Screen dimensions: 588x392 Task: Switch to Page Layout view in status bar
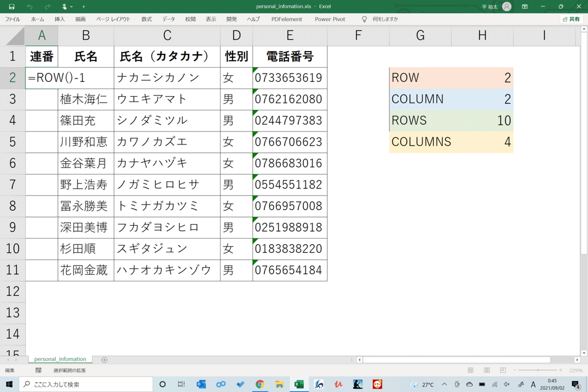click(486, 370)
